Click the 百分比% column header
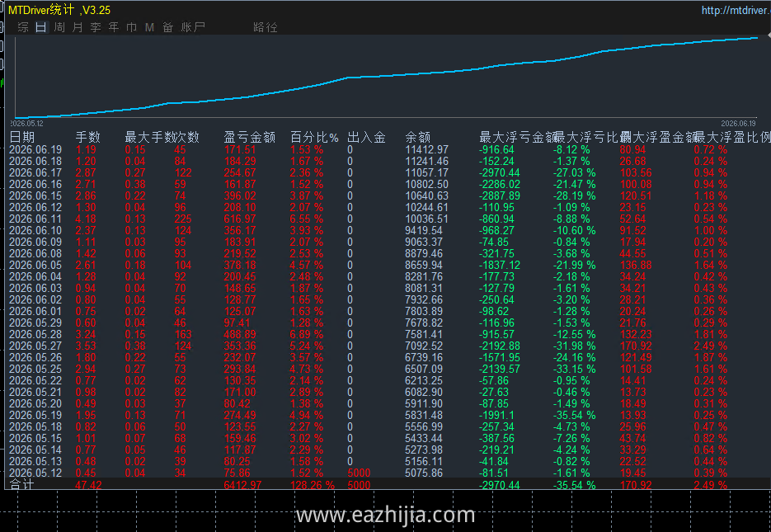 (314, 137)
